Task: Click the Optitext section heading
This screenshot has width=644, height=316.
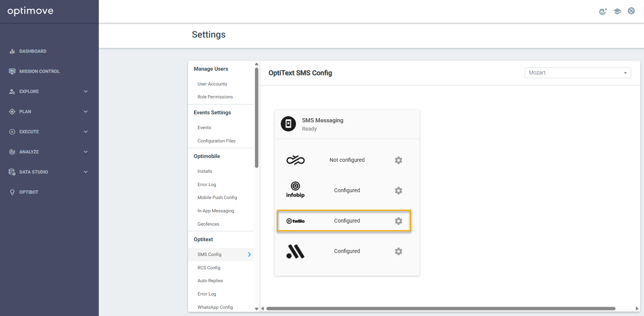Action: (203, 239)
